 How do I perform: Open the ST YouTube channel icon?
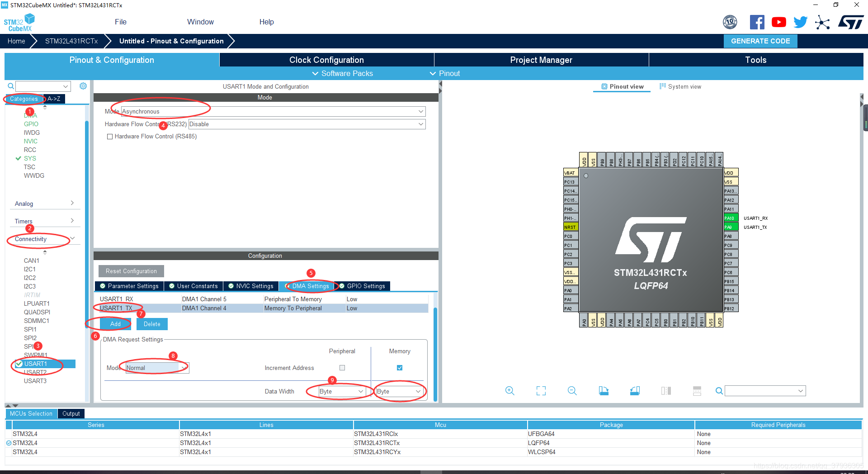(x=778, y=22)
